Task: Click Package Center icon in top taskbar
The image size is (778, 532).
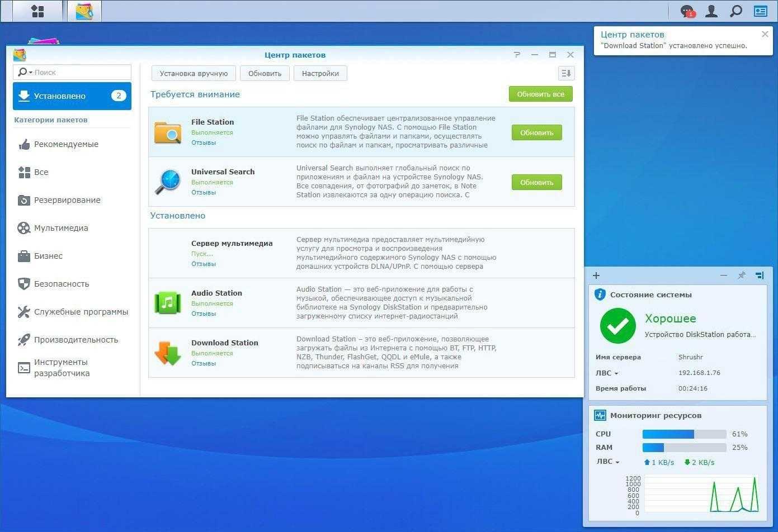Action: [x=84, y=11]
